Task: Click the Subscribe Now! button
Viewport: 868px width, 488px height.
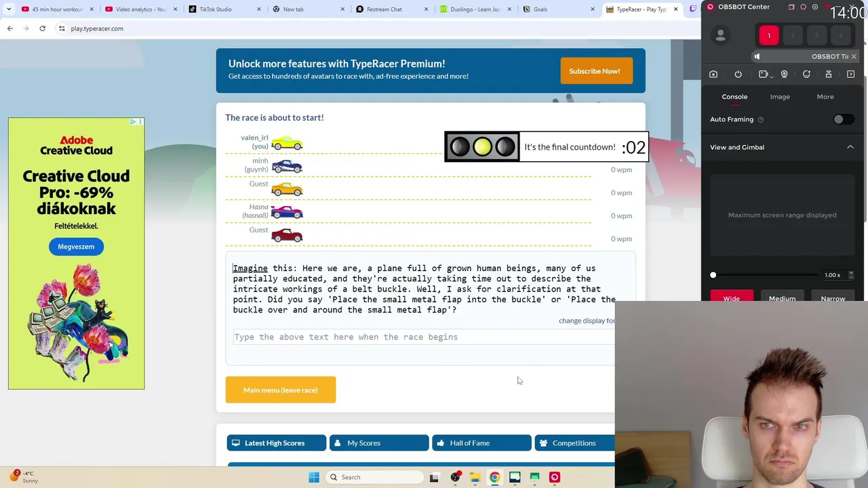Action: tap(597, 70)
